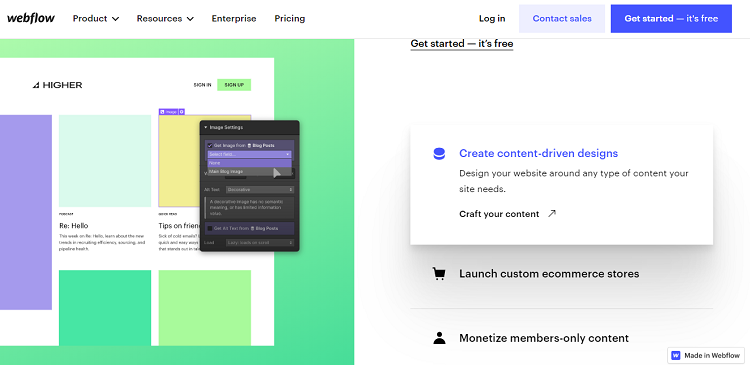Open the Select field dropdown in Image Settings
This screenshot has height=365, width=750.
click(x=249, y=155)
